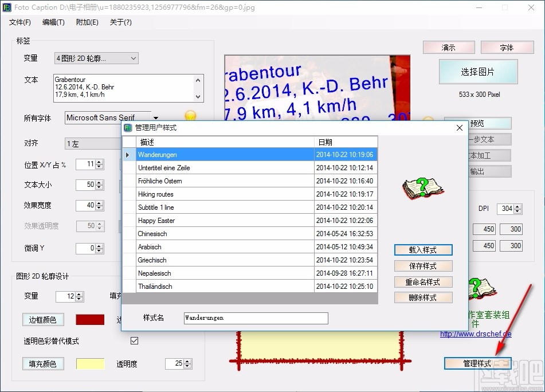Click the lightbulb hint icon beside font dropdown
The height and width of the screenshot is (392, 545).
click(x=190, y=115)
